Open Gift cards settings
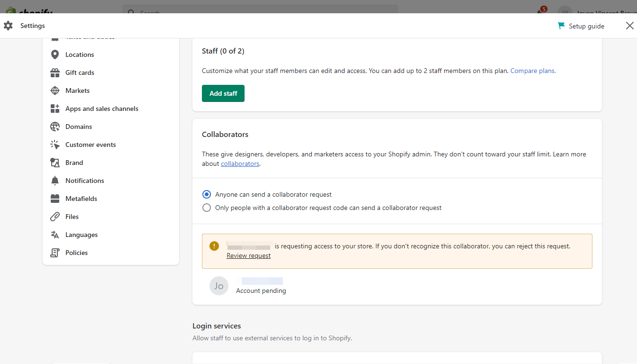The width and height of the screenshot is (637, 364). click(79, 72)
